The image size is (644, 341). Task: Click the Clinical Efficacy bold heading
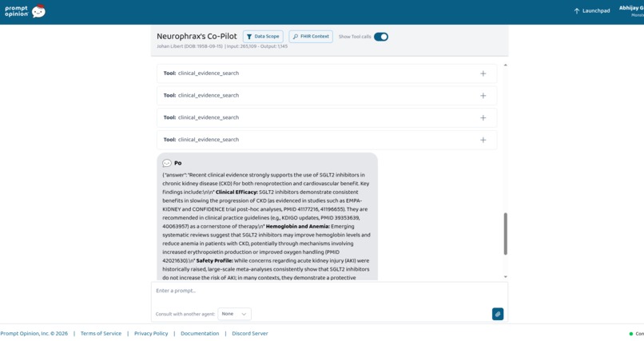(x=237, y=192)
